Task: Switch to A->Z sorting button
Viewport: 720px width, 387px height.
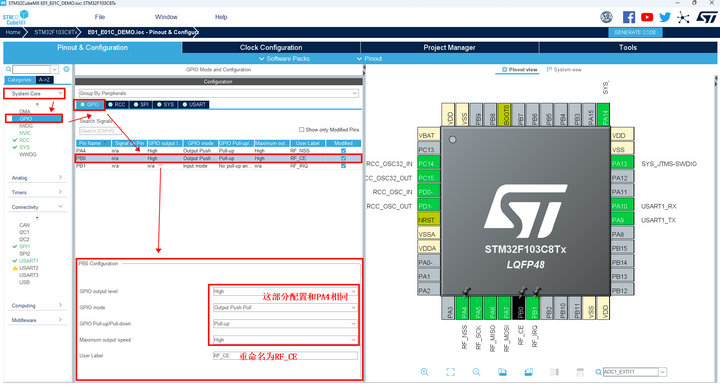Action: 44,80
